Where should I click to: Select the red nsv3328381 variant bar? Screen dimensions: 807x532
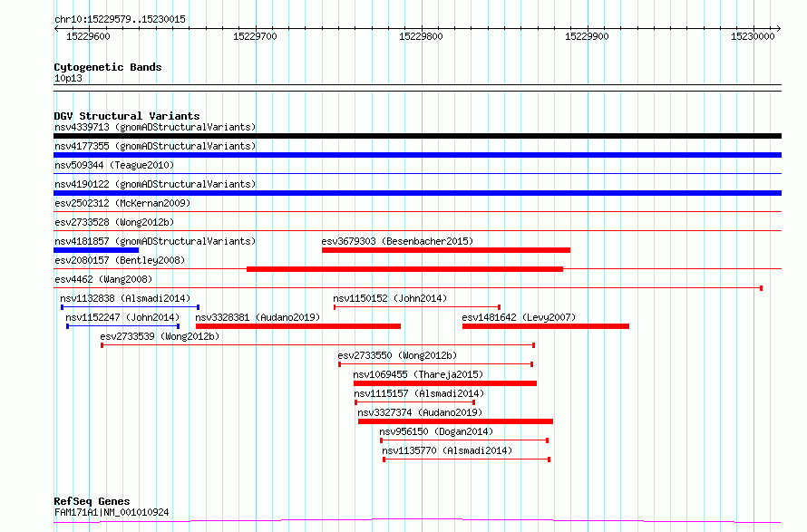pyautogui.click(x=298, y=326)
